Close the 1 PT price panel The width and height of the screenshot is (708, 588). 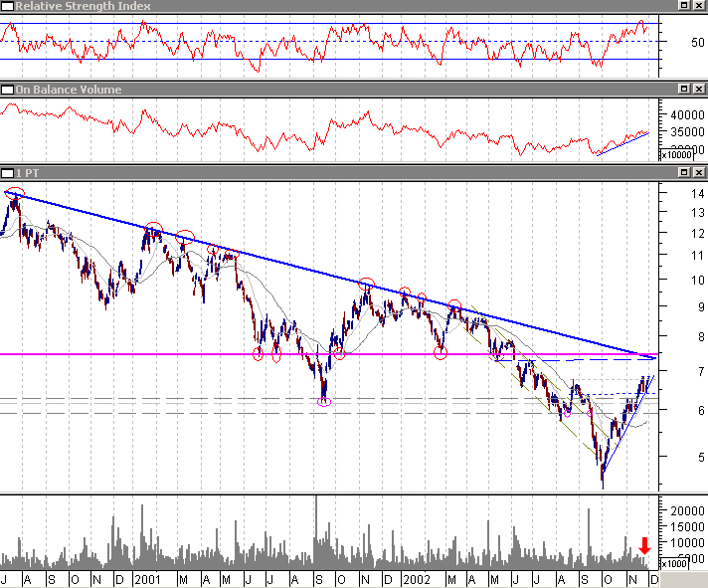tap(698, 172)
